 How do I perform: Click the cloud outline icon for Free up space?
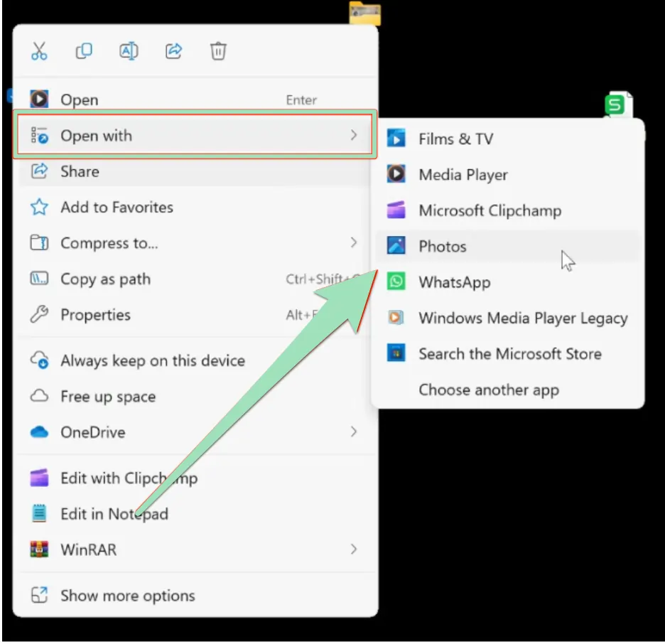pyautogui.click(x=39, y=396)
